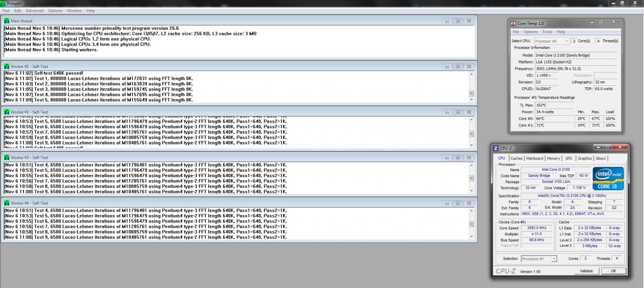The width and height of the screenshot is (644, 288).
Task: Minimize the Worker #2 Self-Test window
Action: (x=447, y=112)
